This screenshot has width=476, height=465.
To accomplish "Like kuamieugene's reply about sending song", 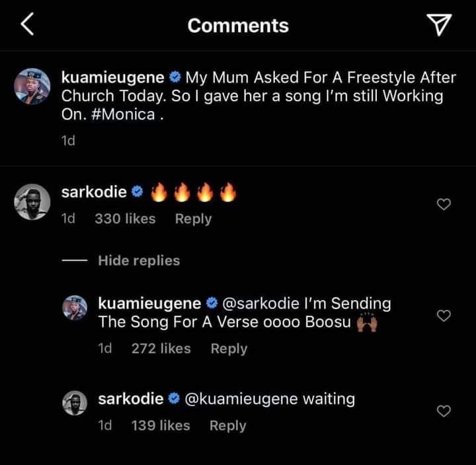I will tap(444, 316).
